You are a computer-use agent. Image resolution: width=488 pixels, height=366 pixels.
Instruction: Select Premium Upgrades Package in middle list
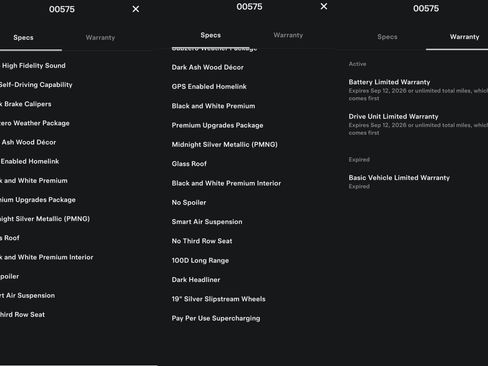[217, 125]
